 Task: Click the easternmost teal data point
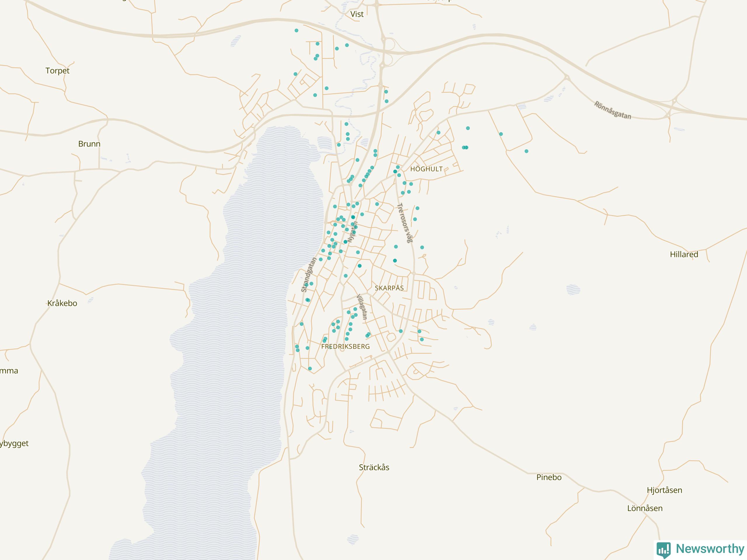point(526,151)
